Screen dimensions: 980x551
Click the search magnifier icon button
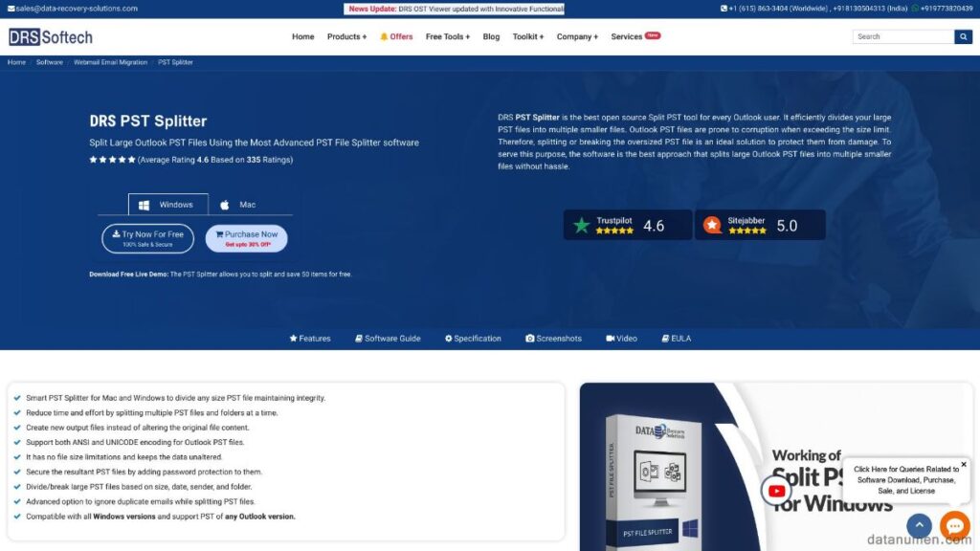(963, 36)
